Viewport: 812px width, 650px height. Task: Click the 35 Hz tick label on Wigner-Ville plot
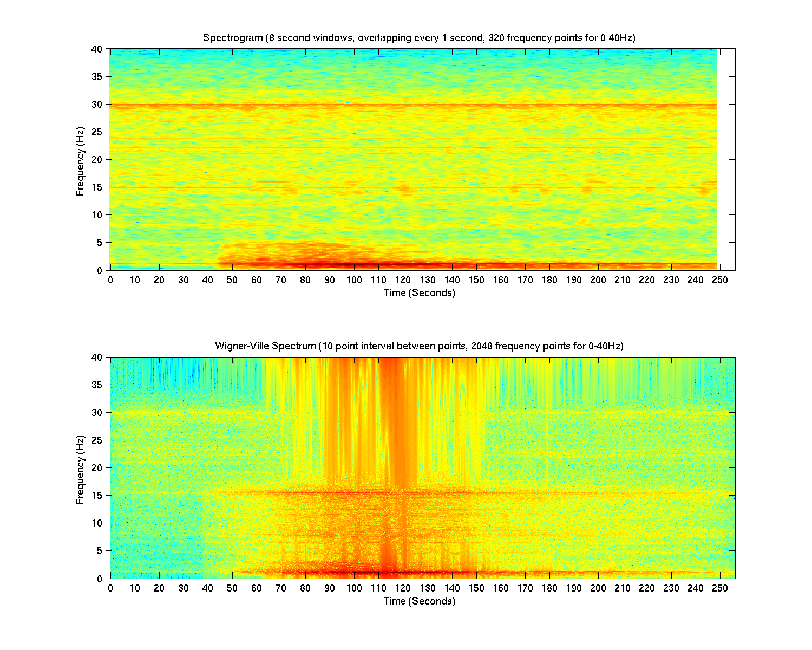click(x=96, y=385)
